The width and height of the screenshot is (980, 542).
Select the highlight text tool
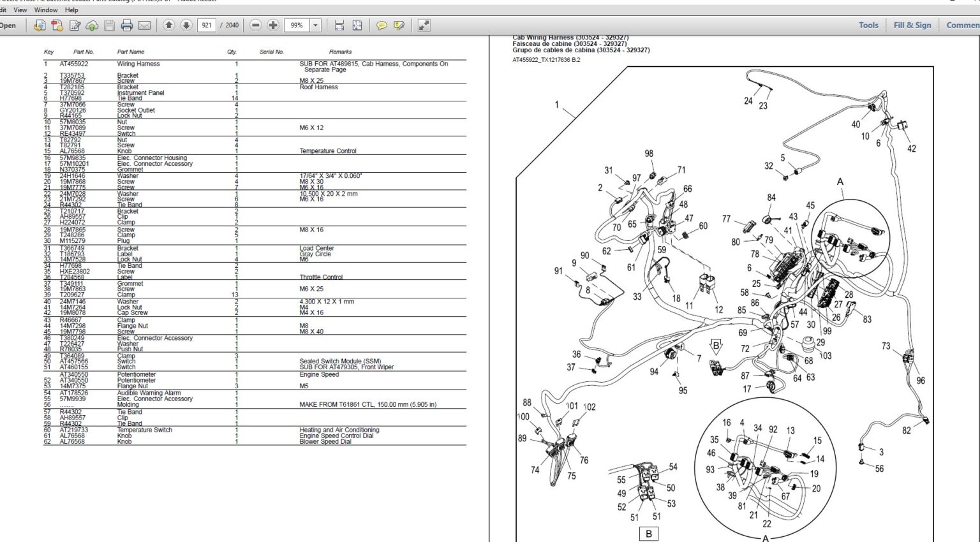point(399,26)
